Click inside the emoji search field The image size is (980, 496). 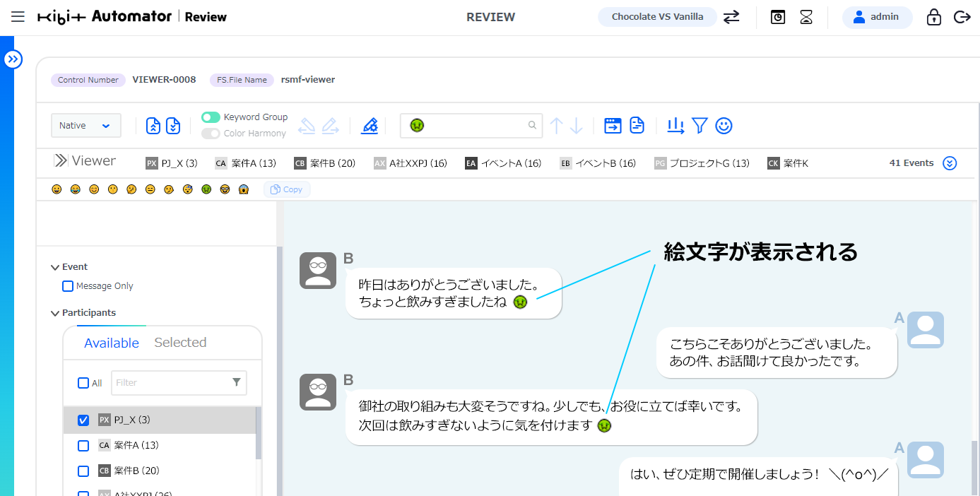coord(471,125)
